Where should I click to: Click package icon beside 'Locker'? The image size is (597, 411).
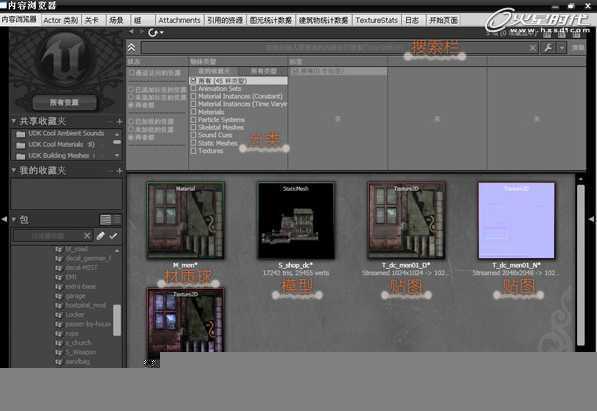click(x=59, y=315)
